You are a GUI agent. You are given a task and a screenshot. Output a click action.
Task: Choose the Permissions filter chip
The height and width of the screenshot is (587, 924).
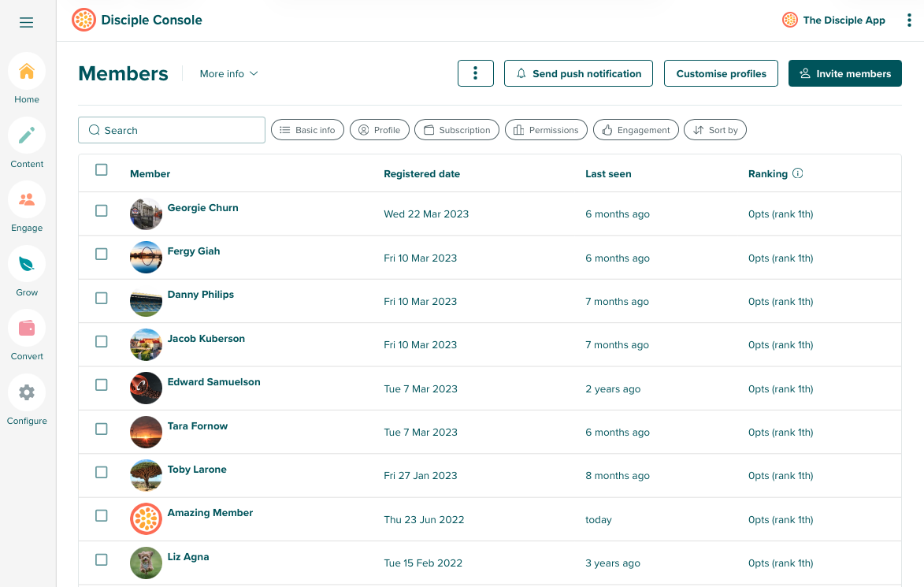(546, 130)
